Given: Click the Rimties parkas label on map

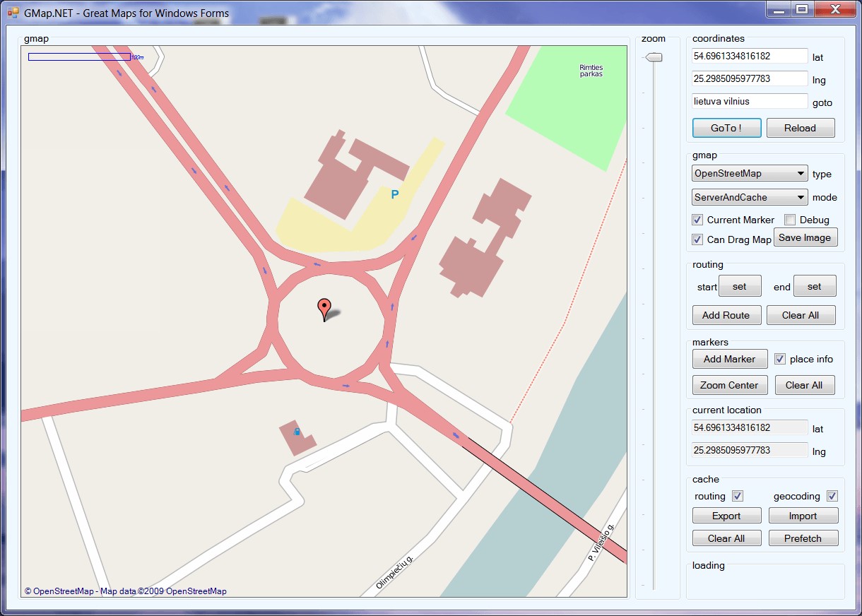Looking at the screenshot, I should pos(591,71).
